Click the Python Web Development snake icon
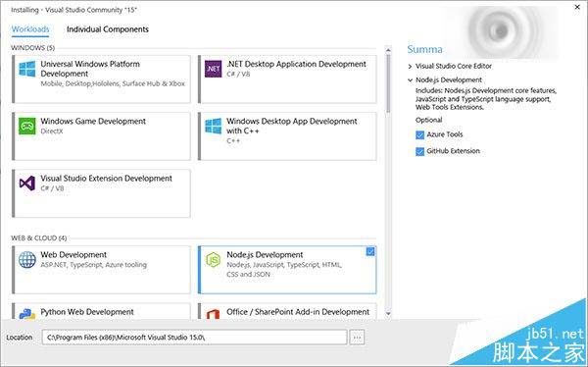The width and height of the screenshot is (588, 367). click(x=27, y=314)
